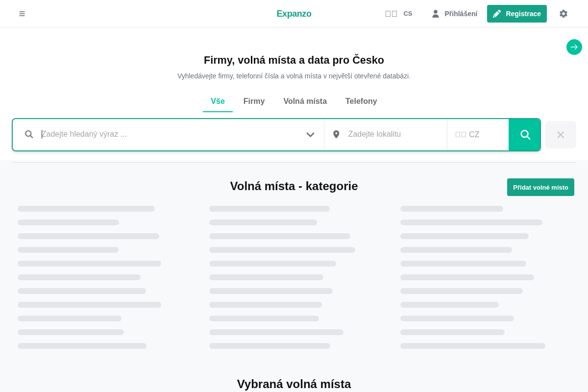
Task: Expand the search suggestions chevron
Action: pyautogui.click(x=310, y=134)
